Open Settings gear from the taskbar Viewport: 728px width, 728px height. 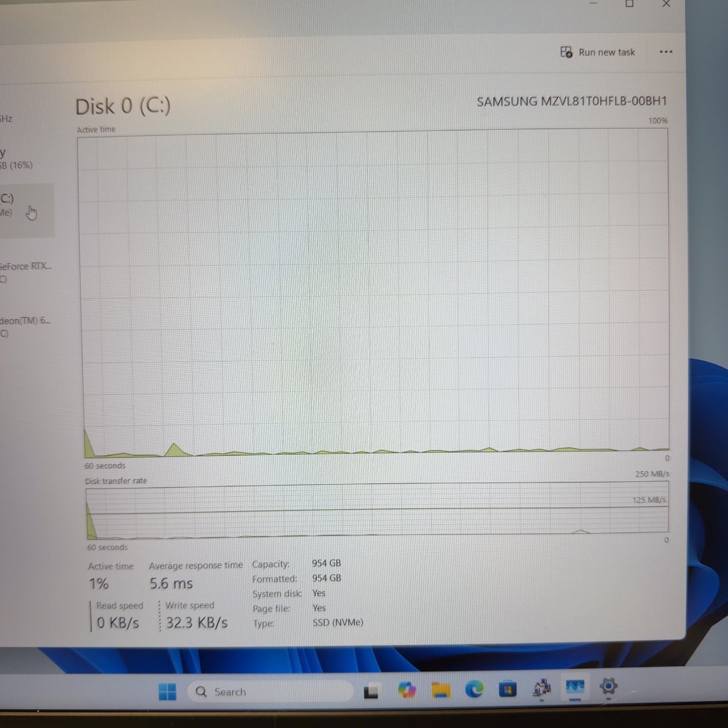point(609,686)
